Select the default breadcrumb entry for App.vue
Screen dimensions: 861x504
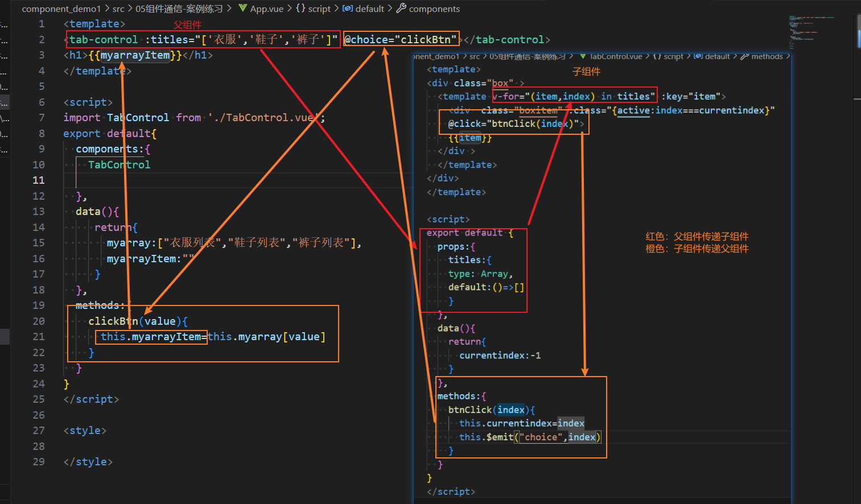click(370, 9)
